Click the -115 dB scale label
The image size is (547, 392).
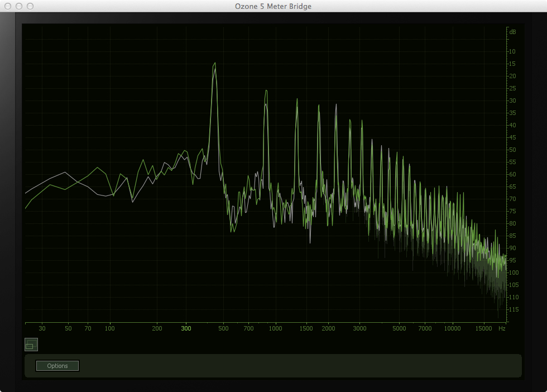(513, 309)
